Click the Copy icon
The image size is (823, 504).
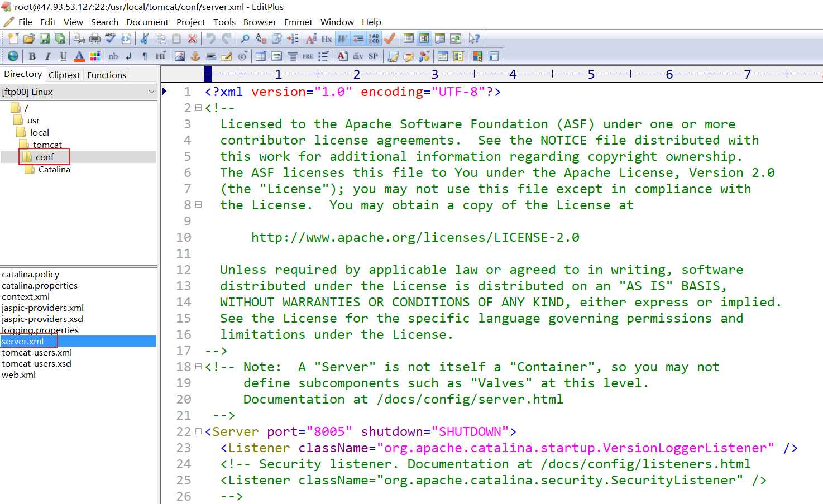point(161,39)
